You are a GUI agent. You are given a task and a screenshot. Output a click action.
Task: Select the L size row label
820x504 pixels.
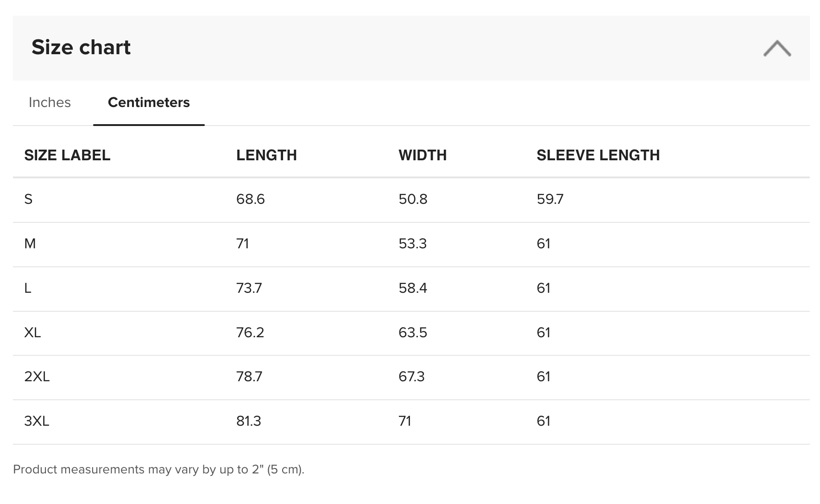click(x=28, y=288)
